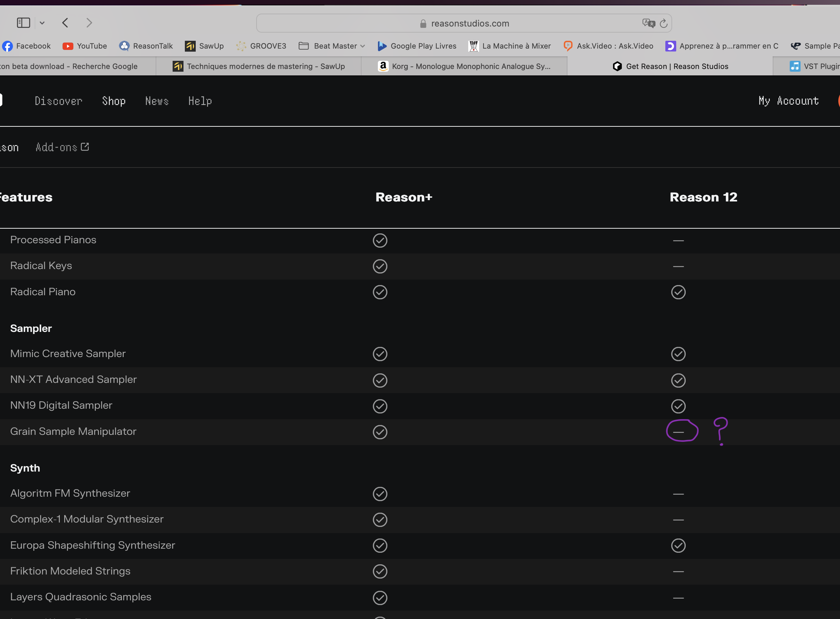Image resolution: width=840 pixels, height=619 pixels.
Task: Toggle checkmark for Radical Piano in Reason+
Action: point(380,291)
